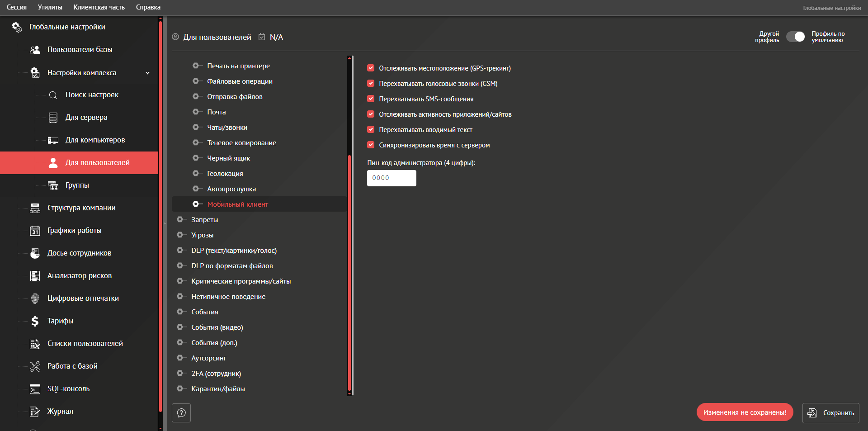Viewport: 868px width, 431px height.
Task: Expand the Угрозы settings node
Action: (180, 235)
